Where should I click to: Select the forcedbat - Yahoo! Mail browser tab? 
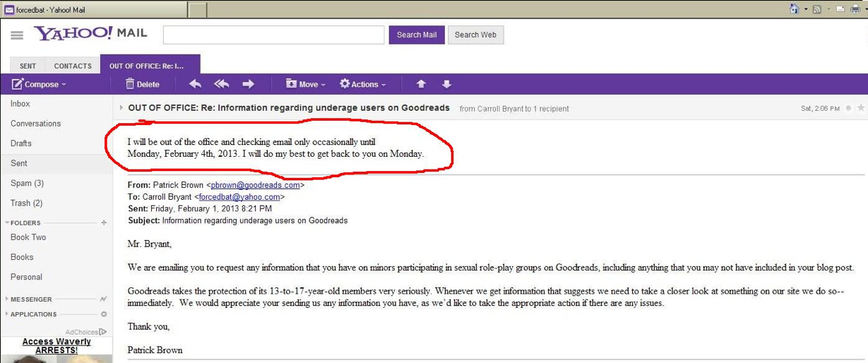[94, 10]
